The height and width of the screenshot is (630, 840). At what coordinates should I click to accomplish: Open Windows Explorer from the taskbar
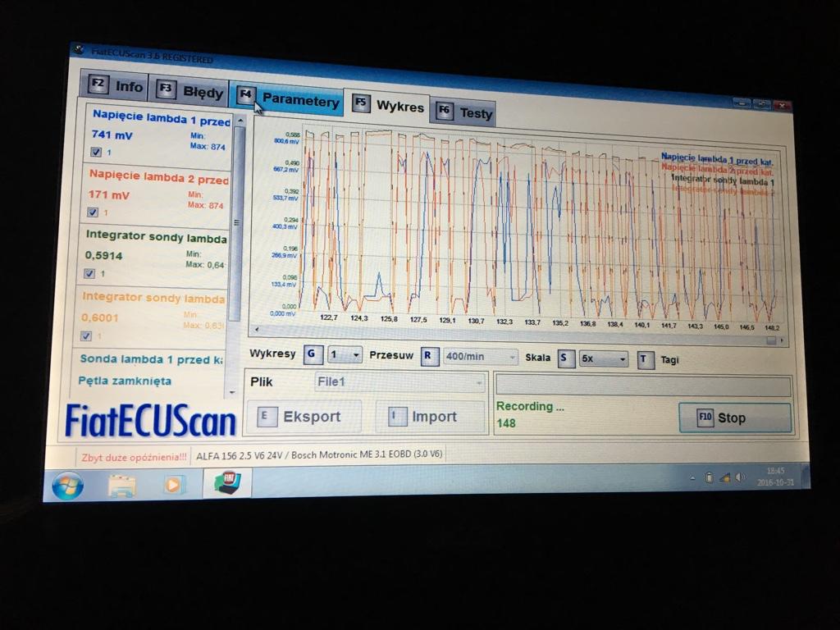point(122,486)
